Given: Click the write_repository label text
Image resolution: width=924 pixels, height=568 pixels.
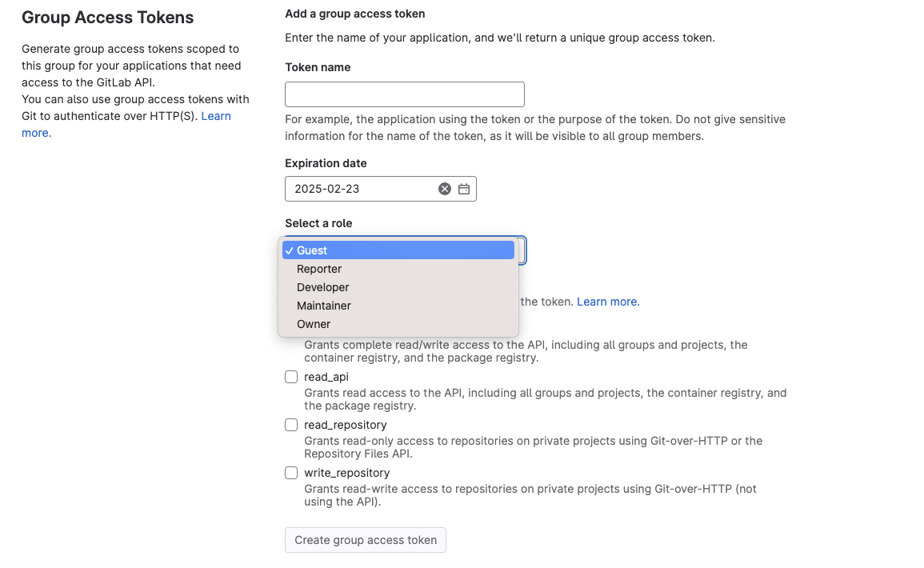Looking at the screenshot, I should [347, 473].
